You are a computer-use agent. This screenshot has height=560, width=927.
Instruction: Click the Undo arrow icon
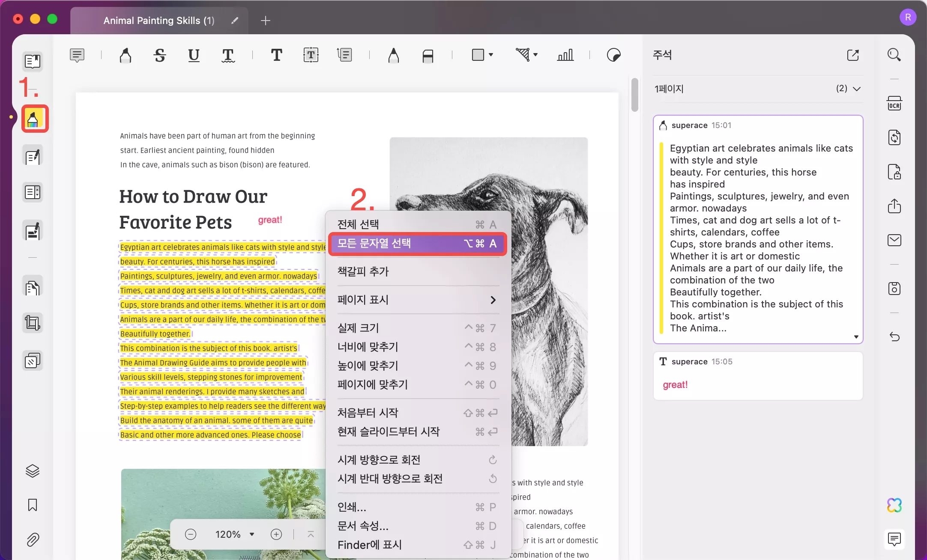pyautogui.click(x=894, y=337)
